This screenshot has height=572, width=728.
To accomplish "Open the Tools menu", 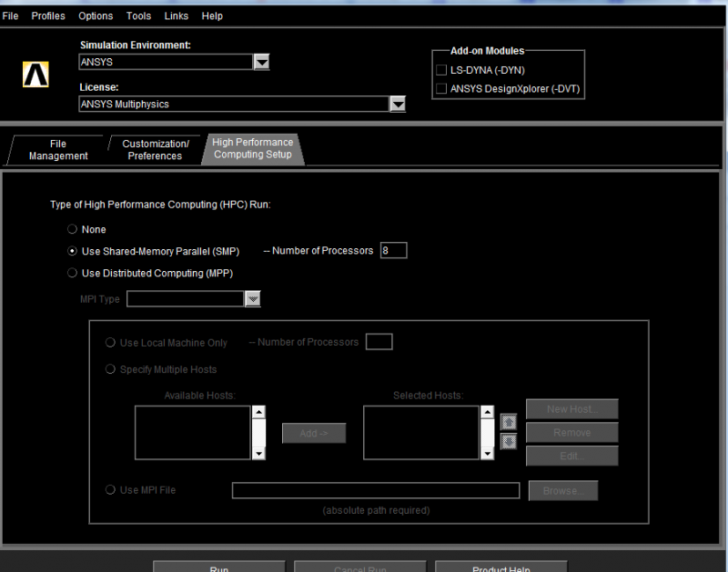I will tap(139, 15).
